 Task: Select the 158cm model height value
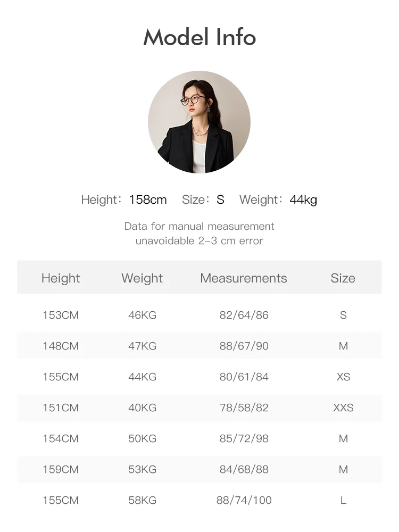click(148, 199)
